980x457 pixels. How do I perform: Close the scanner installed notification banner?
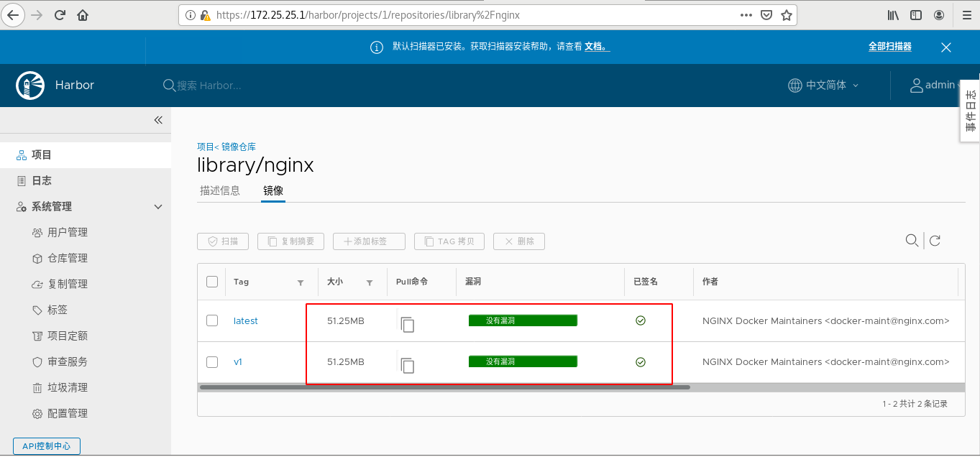coord(946,47)
